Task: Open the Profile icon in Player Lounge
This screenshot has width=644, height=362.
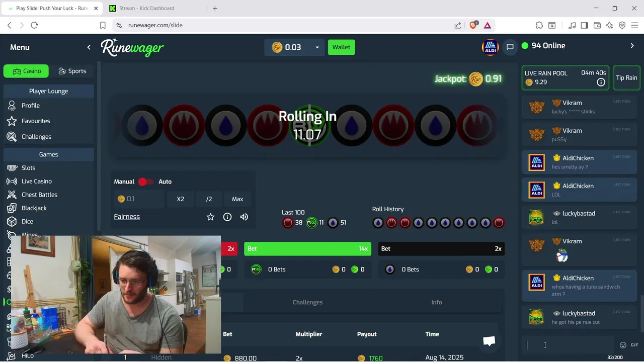Action: [12, 106]
